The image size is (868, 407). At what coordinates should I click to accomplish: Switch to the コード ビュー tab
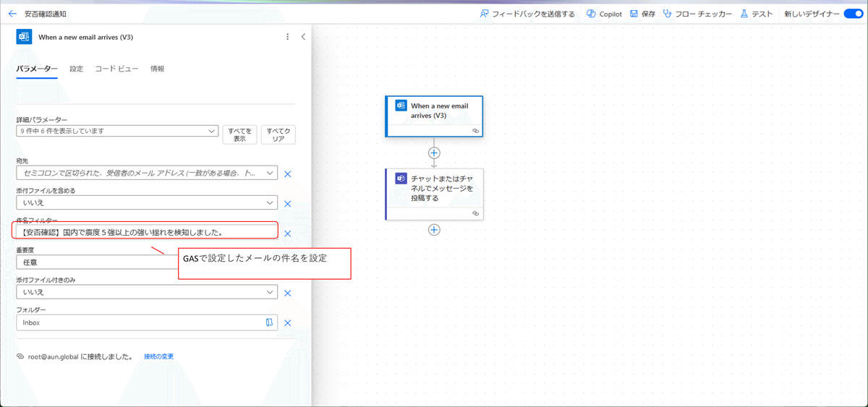116,69
